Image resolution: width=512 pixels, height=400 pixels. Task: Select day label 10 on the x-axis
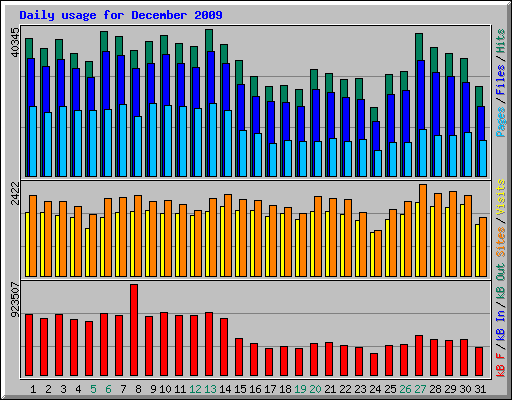[x=165, y=389]
